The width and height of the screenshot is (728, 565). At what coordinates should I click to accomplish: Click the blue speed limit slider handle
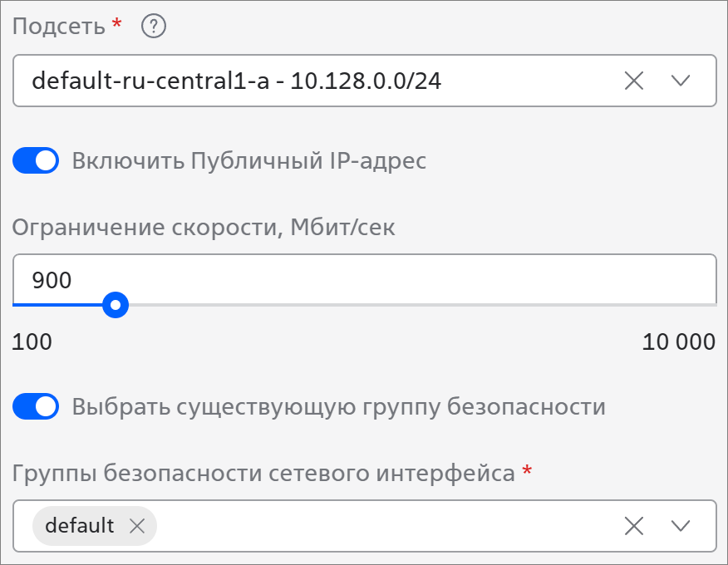(116, 305)
